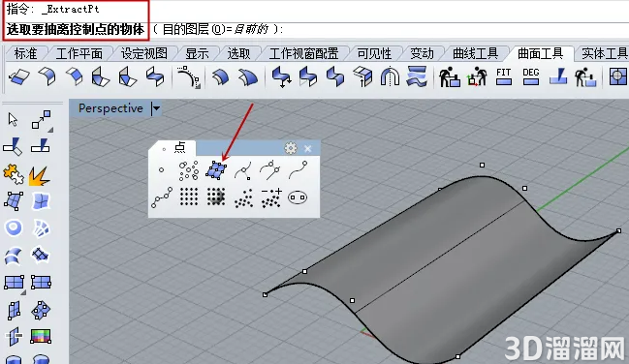
Task: Click the ellipse with two points icon
Action: point(298,197)
